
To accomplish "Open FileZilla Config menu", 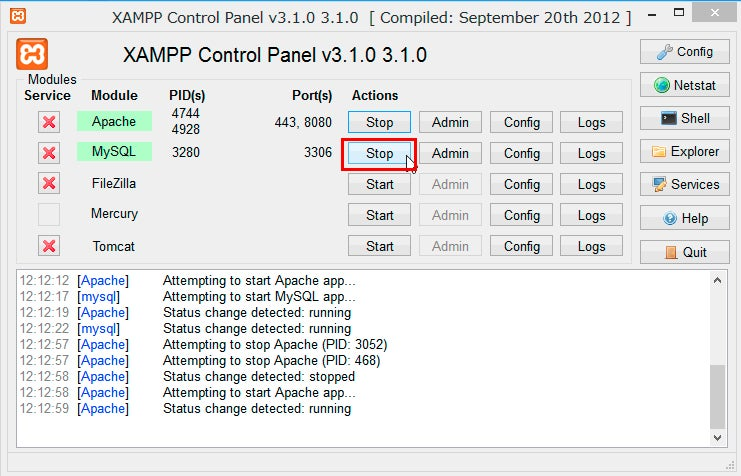I will pos(521,184).
